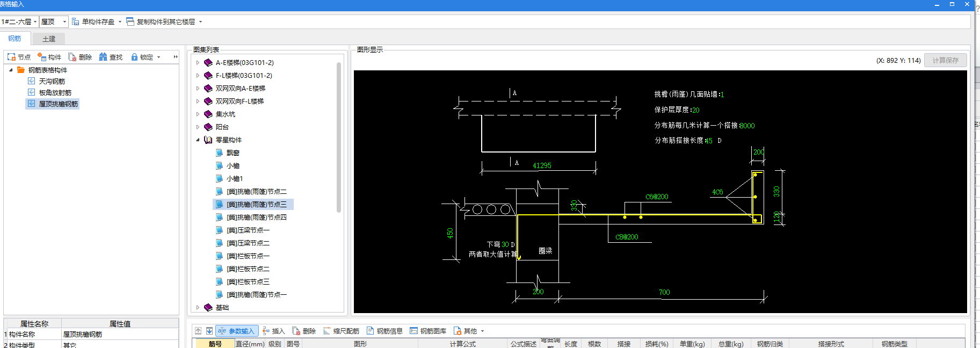
Task: Click the 700 dimension value in drawing
Action: pos(664,292)
